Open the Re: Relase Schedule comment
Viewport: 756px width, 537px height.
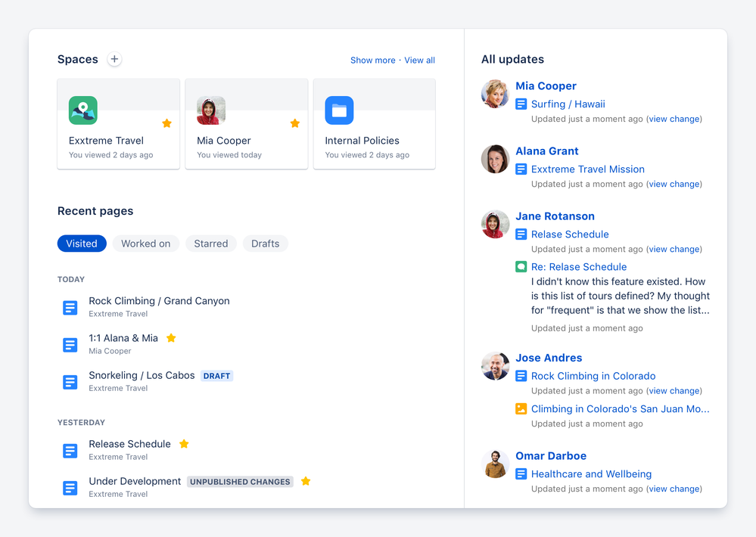tap(579, 266)
